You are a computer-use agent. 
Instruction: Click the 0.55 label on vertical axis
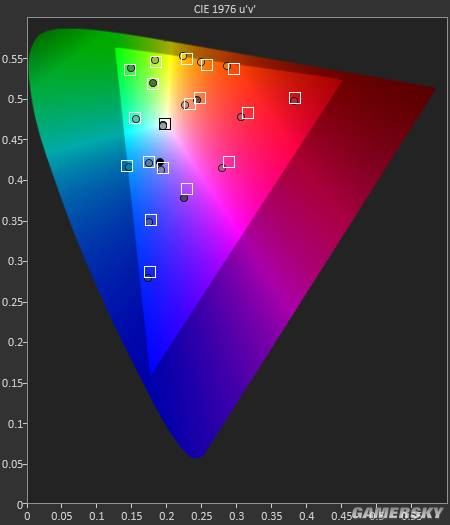[12, 59]
